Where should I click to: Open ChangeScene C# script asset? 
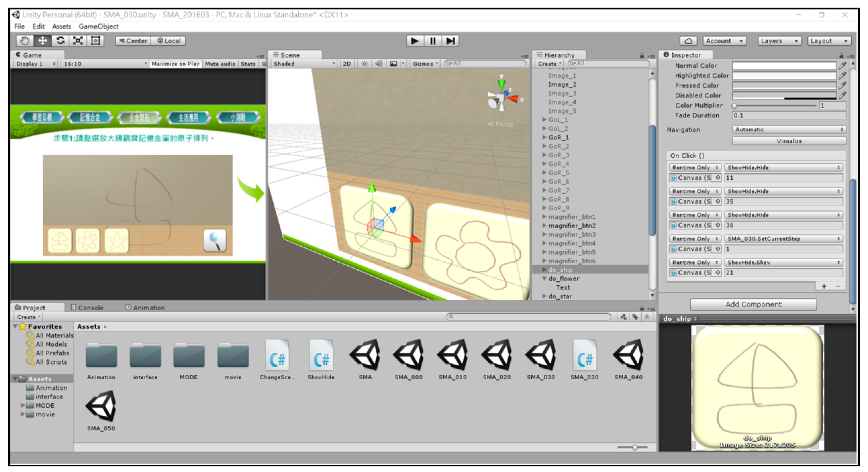(277, 359)
